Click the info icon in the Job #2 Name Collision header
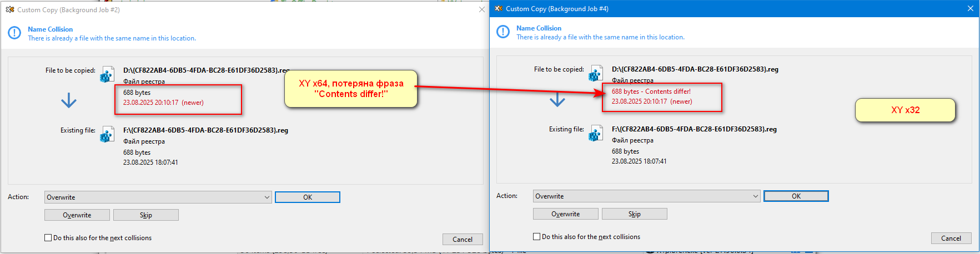Image resolution: width=980 pixels, height=254 pixels. click(14, 33)
